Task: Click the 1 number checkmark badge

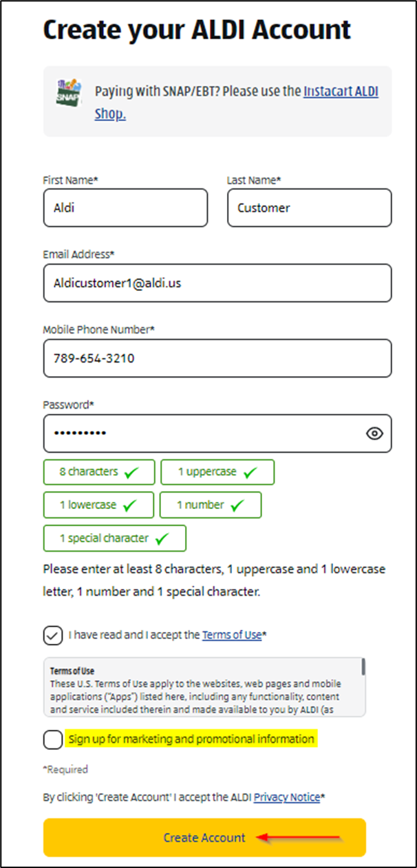Action: [x=210, y=505]
